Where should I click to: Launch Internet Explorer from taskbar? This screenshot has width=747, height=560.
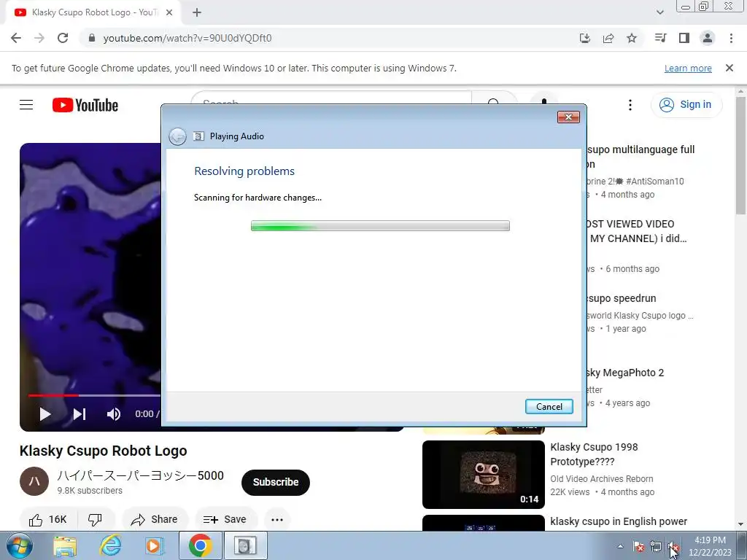(x=111, y=545)
